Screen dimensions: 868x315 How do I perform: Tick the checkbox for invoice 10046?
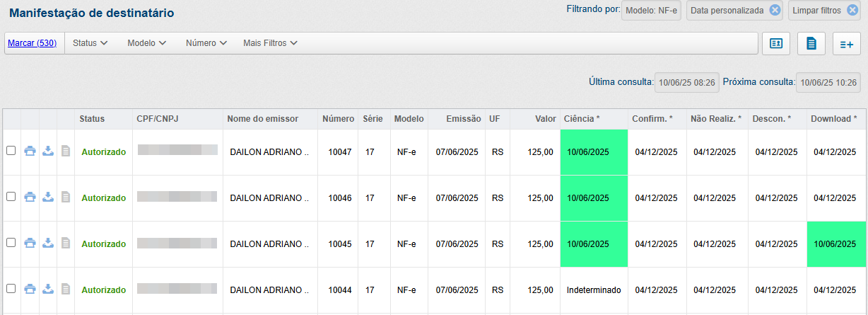pos(11,196)
